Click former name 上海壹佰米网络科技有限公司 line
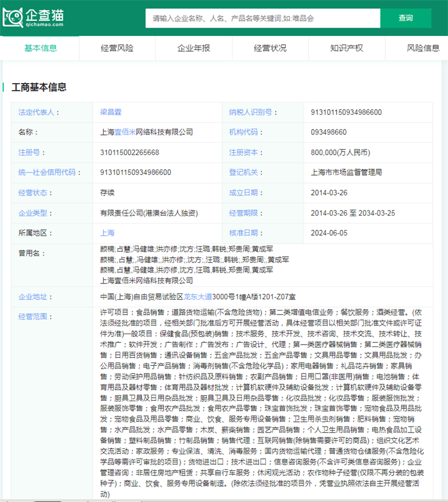448x502 pixels. point(147,280)
